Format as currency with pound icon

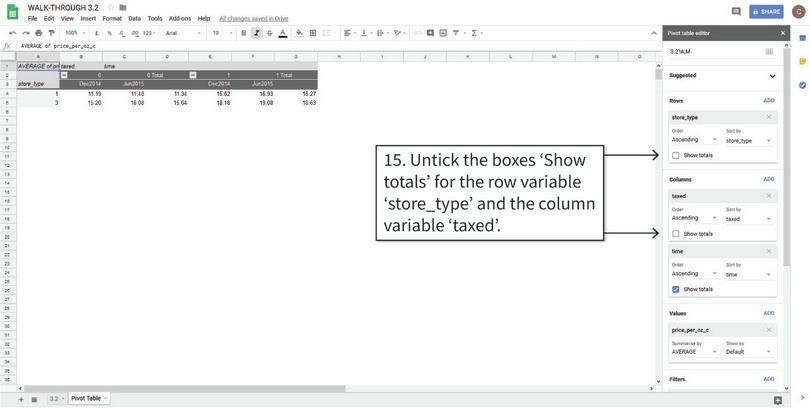pyautogui.click(x=97, y=33)
